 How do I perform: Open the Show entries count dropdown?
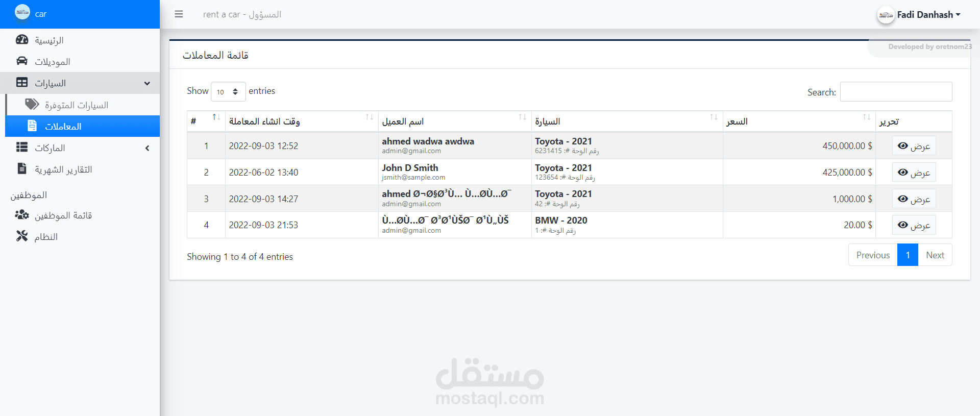228,92
